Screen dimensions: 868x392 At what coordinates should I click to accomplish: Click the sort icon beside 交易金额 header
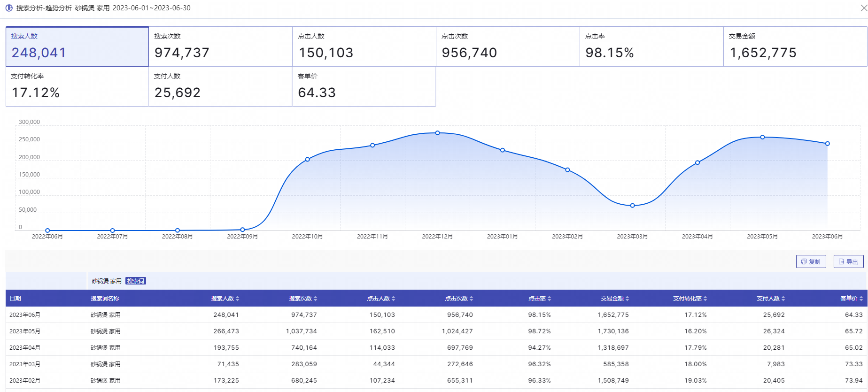628,299
